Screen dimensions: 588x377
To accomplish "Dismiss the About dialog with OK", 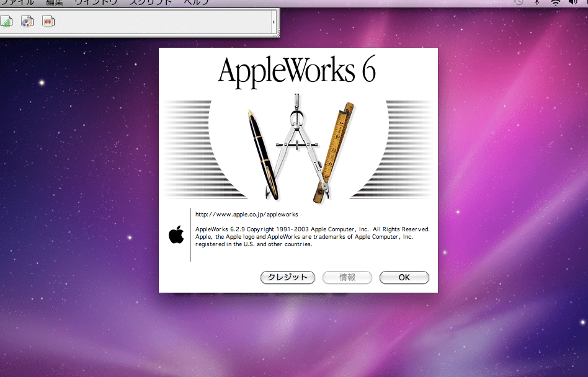I will pos(404,277).
